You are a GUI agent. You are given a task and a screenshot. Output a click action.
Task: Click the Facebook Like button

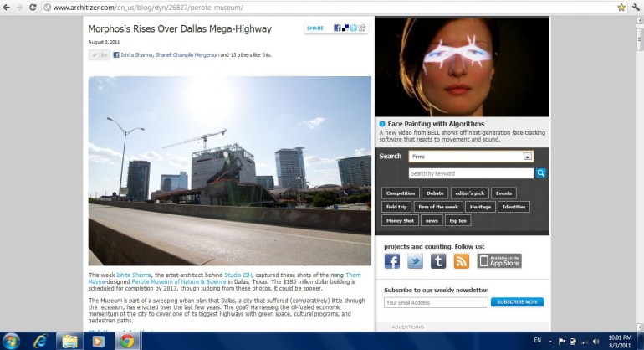[x=99, y=54]
